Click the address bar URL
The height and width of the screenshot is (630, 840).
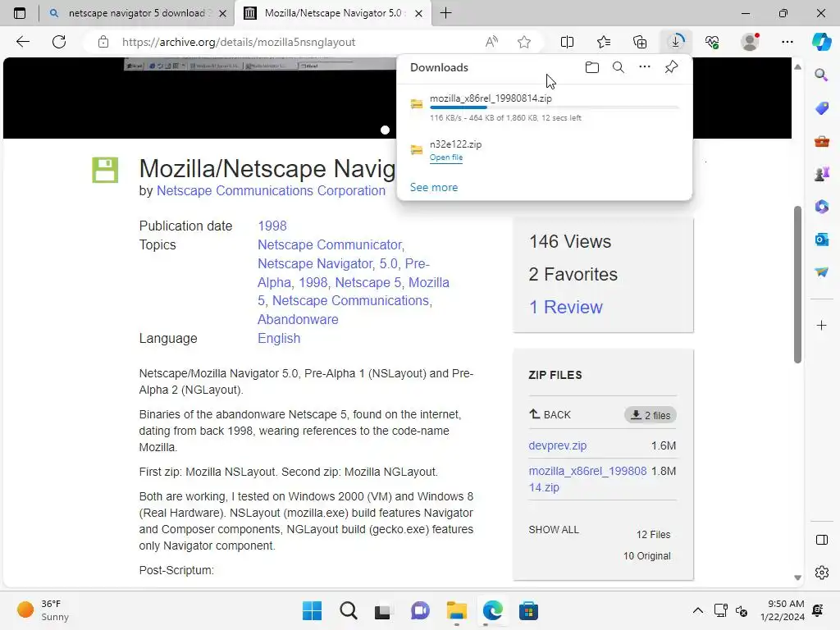click(x=239, y=42)
